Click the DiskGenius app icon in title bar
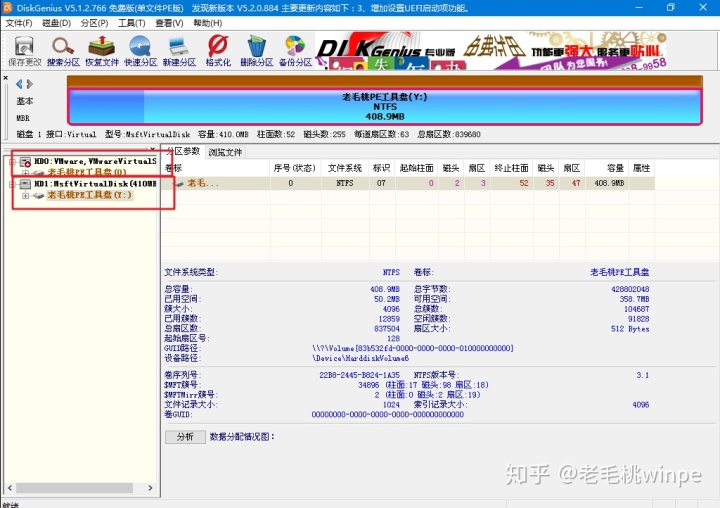This screenshot has height=508, width=720. 7,8
